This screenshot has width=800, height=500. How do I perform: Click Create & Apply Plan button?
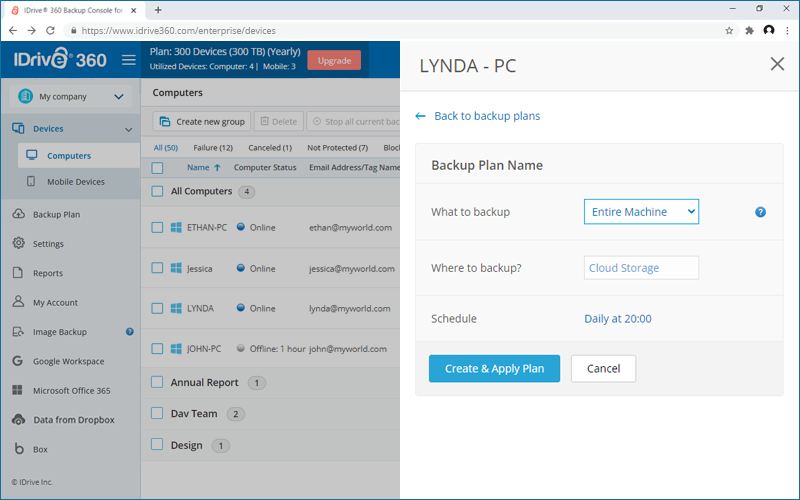point(494,368)
